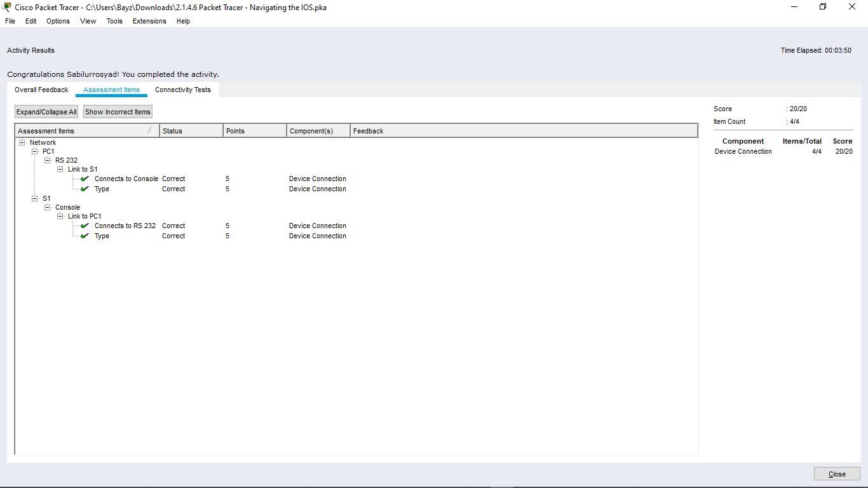
Task: Open the Tools menu
Action: click(114, 21)
